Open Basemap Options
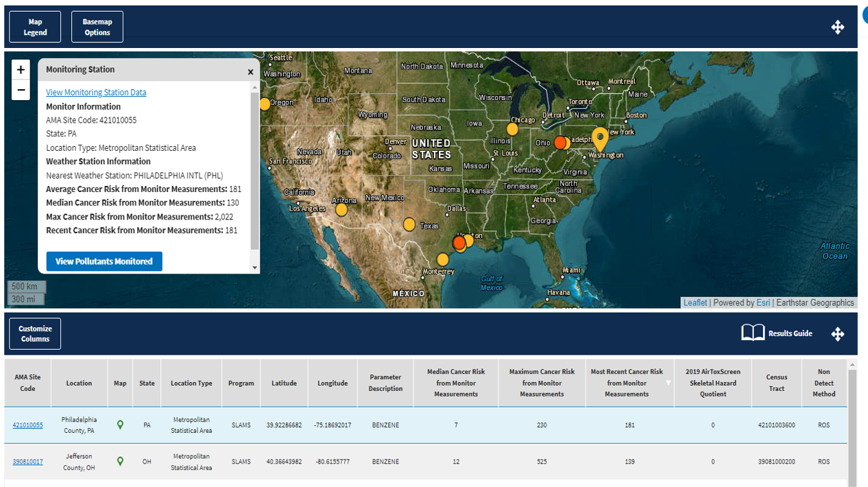Image resolution: width=868 pixels, height=487 pixels. click(x=97, y=27)
